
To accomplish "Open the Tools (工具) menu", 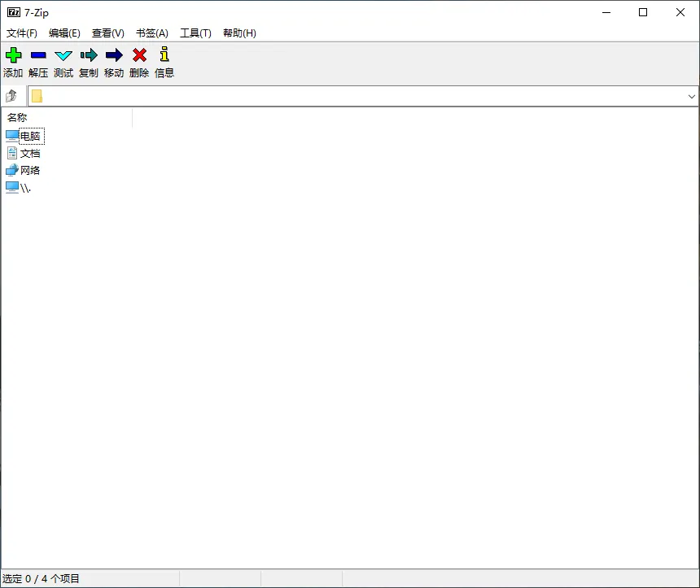I will [x=195, y=33].
